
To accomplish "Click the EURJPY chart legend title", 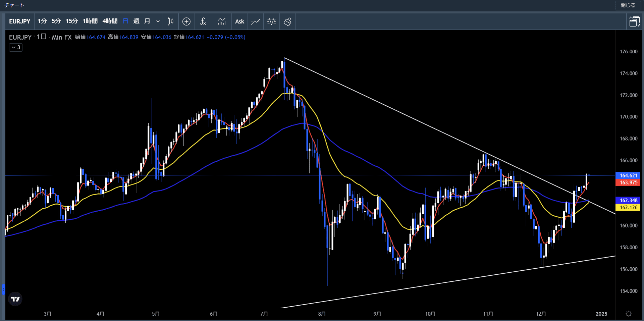I will 20,37.
